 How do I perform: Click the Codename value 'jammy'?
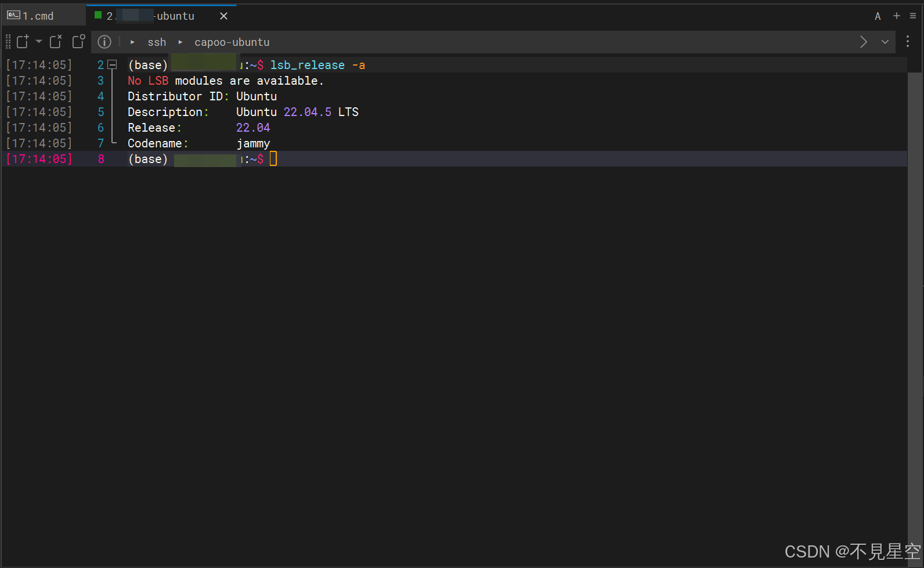253,143
